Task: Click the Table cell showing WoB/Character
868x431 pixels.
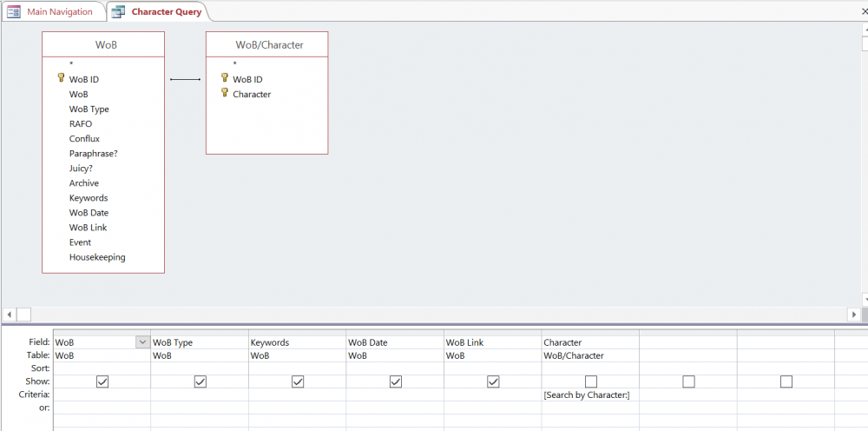Action: pyautogui.click(x=590, y=355)
